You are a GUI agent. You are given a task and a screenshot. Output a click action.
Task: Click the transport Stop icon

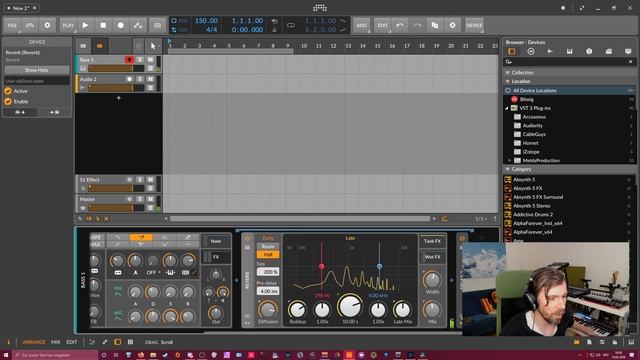103,25
